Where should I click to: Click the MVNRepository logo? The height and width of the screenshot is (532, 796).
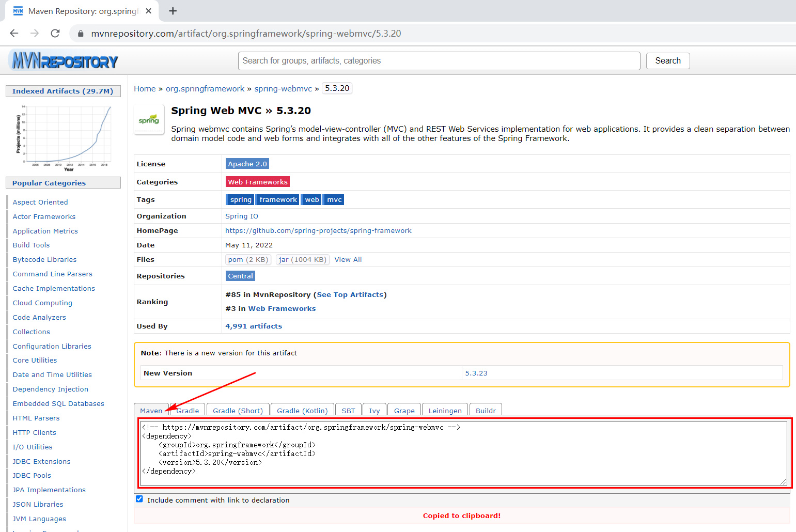pos(64,61)
